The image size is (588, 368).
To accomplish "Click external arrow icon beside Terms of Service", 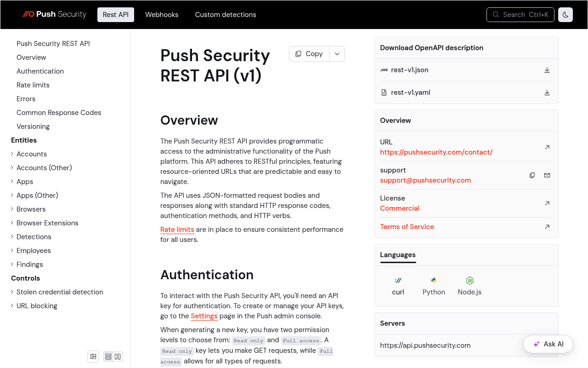I will pos(547,227).
